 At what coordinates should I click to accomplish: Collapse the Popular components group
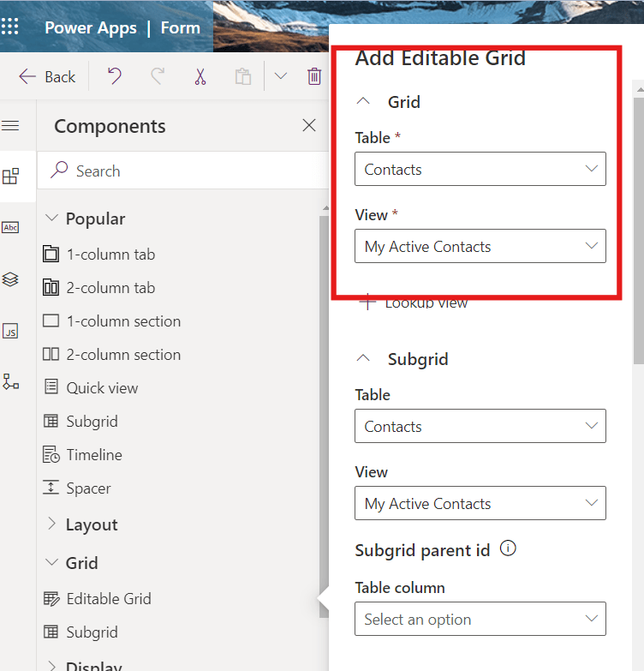click(x=51, y=219)
